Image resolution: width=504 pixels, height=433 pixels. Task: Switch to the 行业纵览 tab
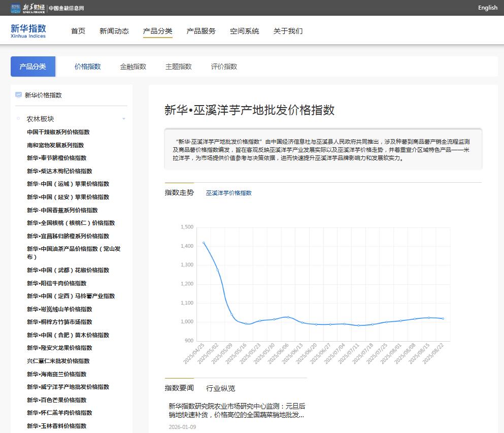click(220, 388)
